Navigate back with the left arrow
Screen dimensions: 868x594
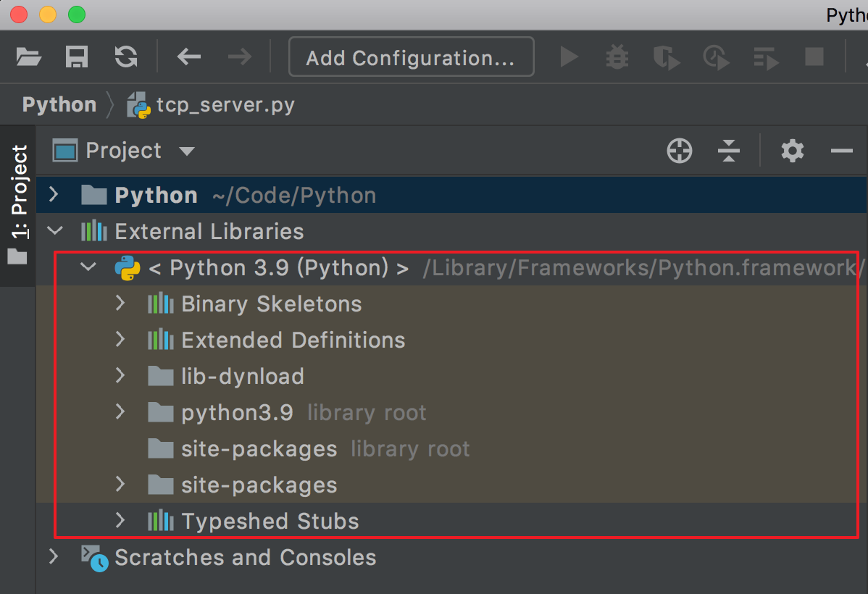click(188, 57)
